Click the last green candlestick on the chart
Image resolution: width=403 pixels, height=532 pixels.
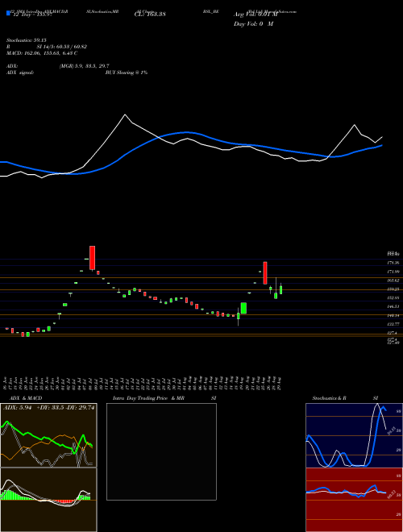(x=280, y=289)
